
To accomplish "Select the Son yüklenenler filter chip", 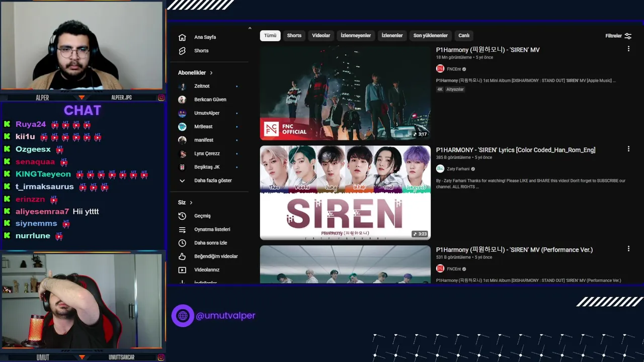I will pos(430,36).
